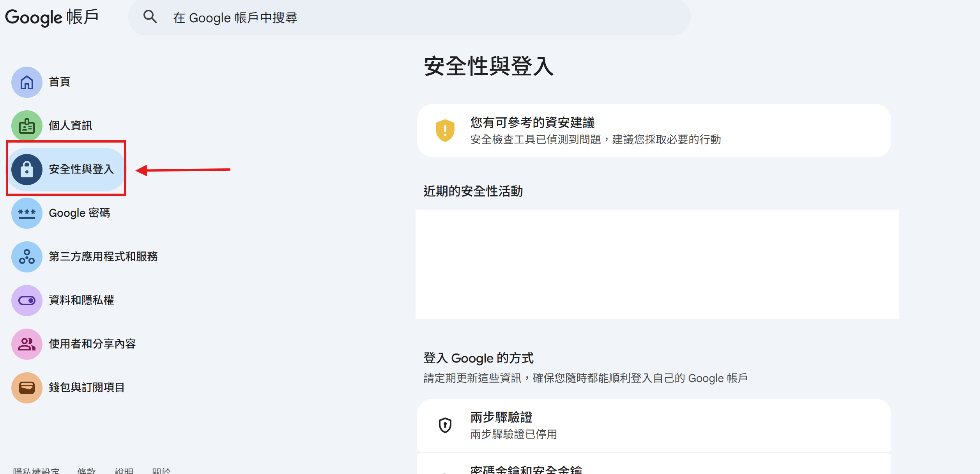The image size is (980, 474).
Task: Click the yellow warning shield icon
Action: coord(445,131)
